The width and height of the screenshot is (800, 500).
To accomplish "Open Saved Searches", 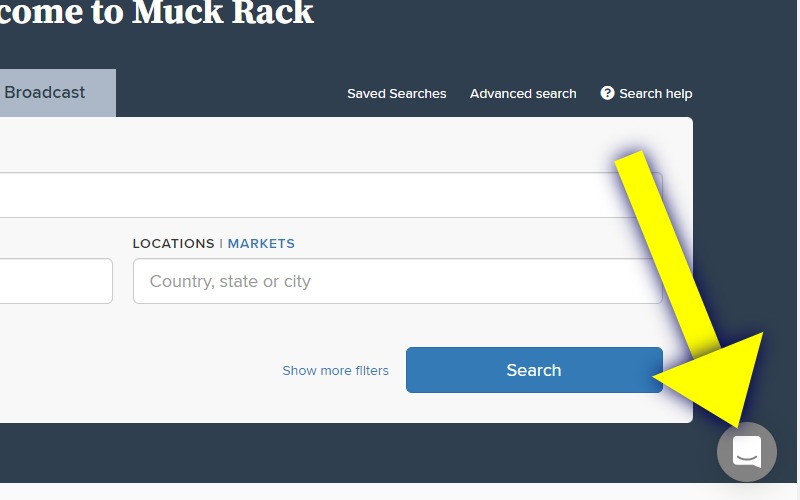I will pos(396,93).
